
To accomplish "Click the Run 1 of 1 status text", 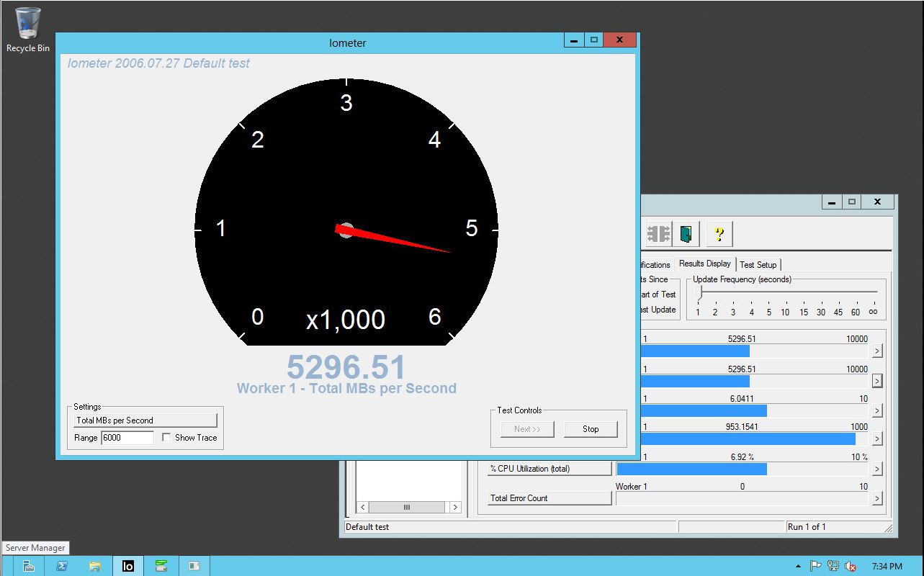I will tap(807, 527).
